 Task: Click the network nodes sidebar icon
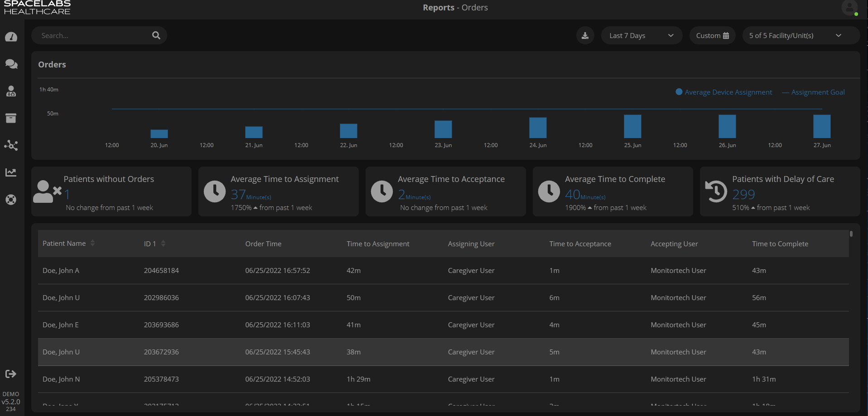tap(11, 145)
